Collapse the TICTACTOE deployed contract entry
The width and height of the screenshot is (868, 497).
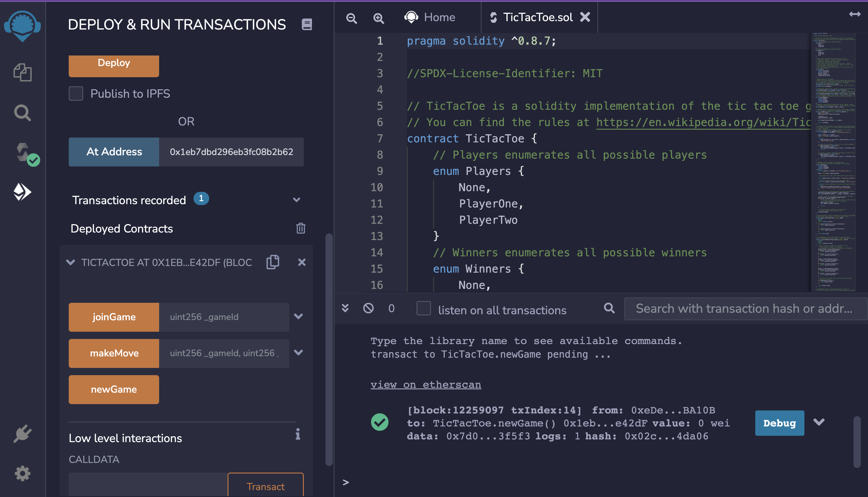pos(71,262)
